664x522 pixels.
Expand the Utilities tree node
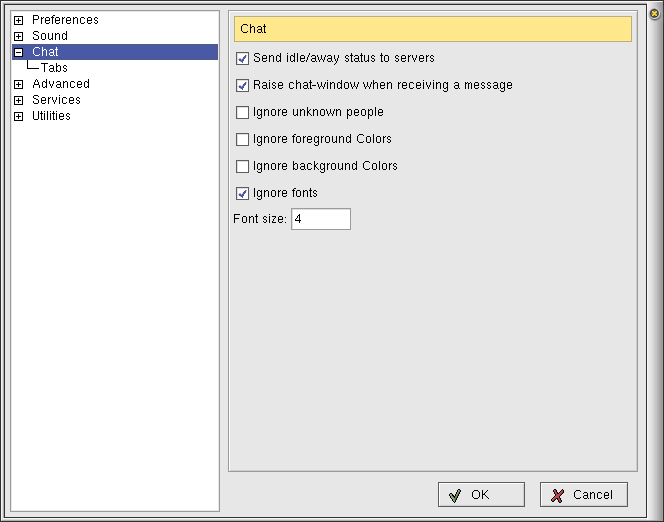18,116
